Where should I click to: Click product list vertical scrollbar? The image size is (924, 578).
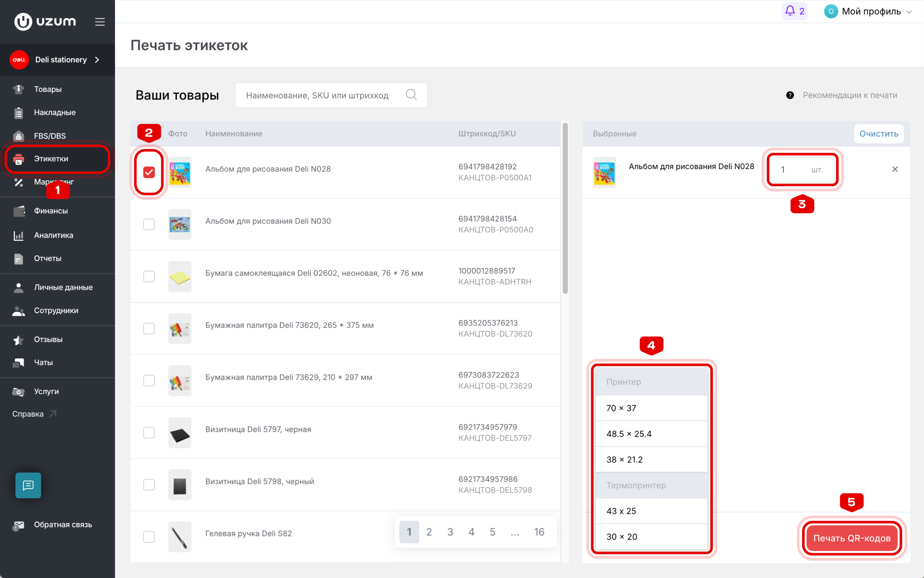click(565, 208)
